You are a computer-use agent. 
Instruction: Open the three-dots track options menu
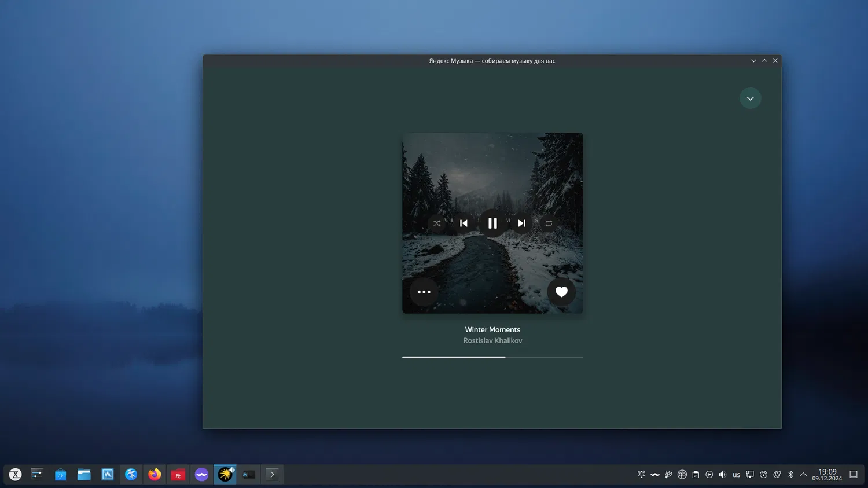point(424,292)
